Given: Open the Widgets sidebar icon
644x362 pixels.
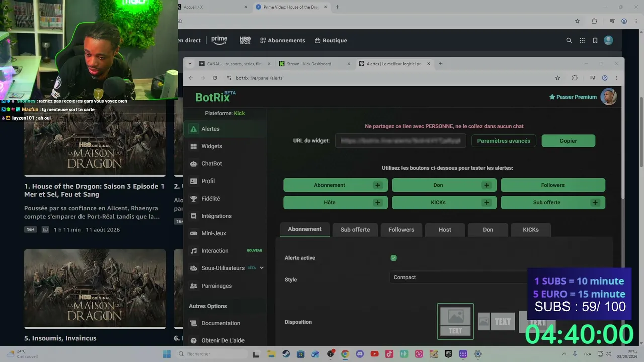Looking at the screenshot, I should (x=193, y=146).
